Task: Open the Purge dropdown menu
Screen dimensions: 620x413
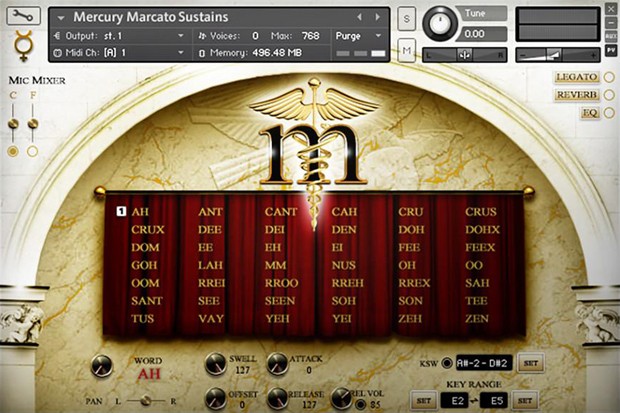Action: click(x=359, y=36)
